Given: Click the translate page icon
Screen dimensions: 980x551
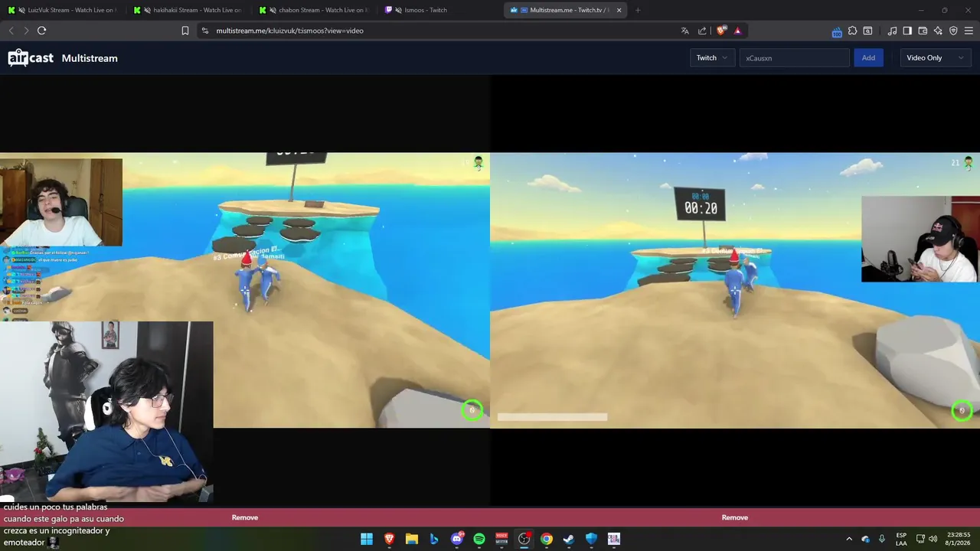Looking at the screenshot, I should pyautogui.click(x=684, y=31).
